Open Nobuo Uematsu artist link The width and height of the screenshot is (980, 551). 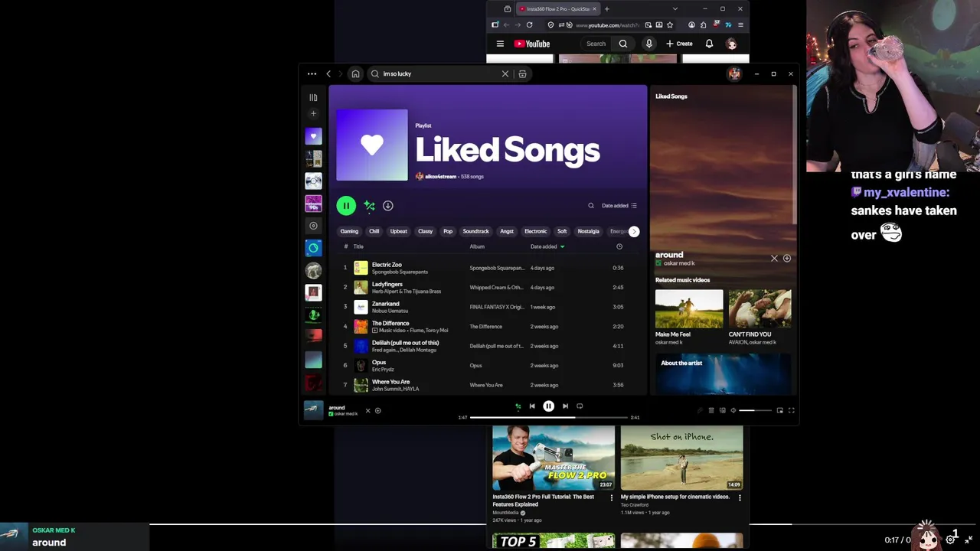[390, 311]
